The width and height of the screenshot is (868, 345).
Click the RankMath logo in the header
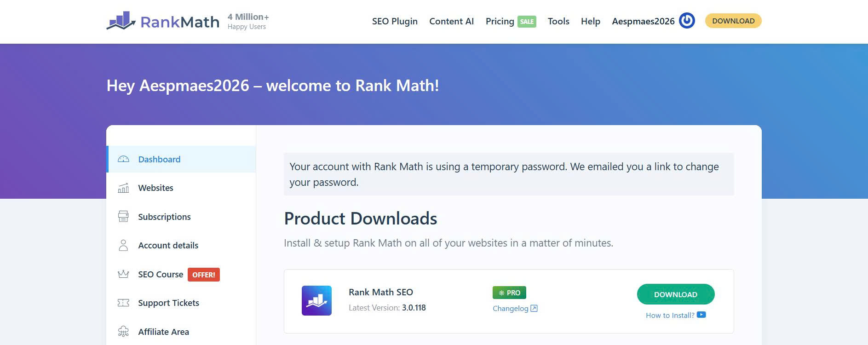pyautogui.click(x=163, y=21)
